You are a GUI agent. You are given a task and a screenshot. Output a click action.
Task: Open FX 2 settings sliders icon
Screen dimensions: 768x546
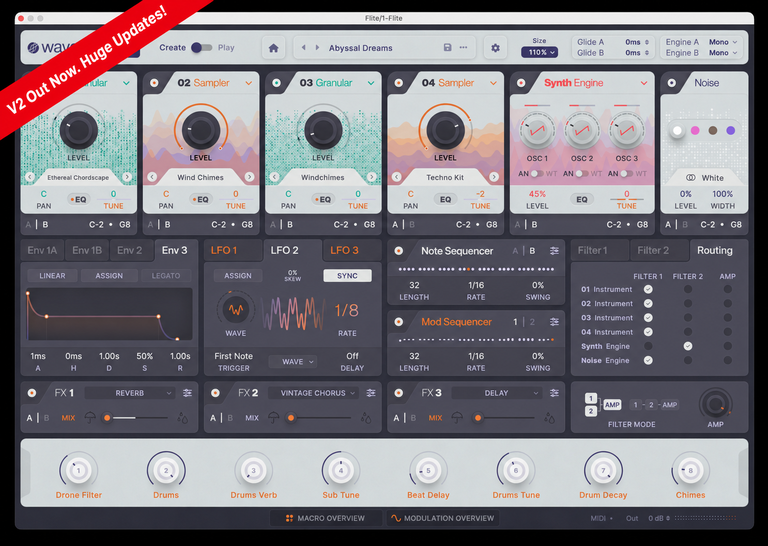pos(371,393)
